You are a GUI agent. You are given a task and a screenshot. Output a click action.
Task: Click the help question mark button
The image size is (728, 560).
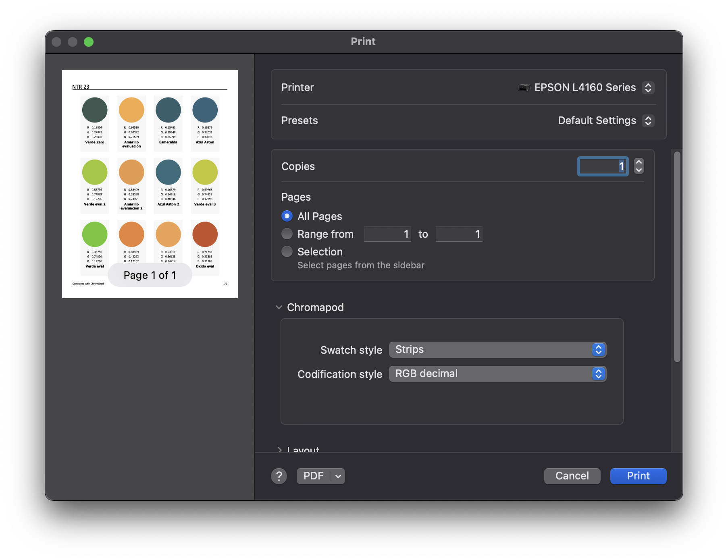click(x=279, y=476)
